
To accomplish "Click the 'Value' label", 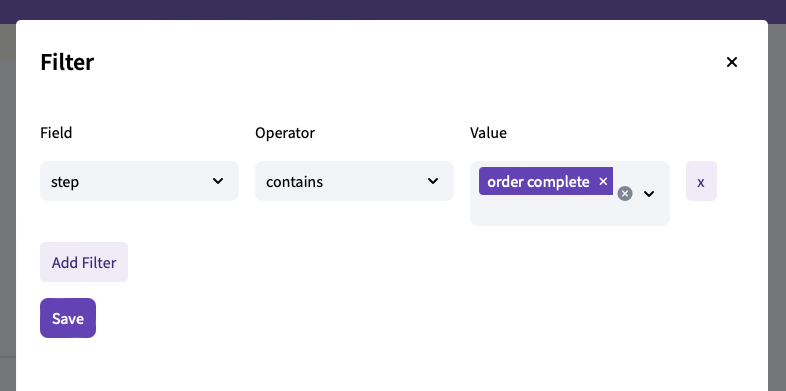I will point(488,133).
